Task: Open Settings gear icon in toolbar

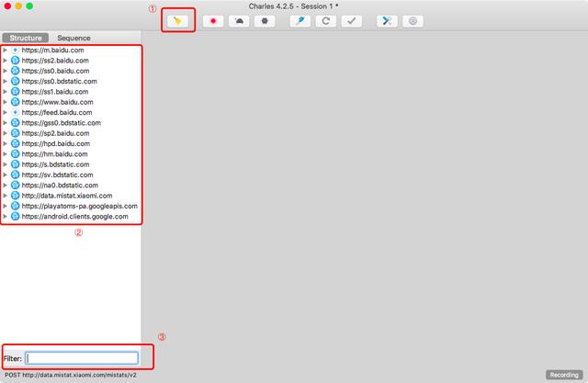Action: click(x=413, y=21)
